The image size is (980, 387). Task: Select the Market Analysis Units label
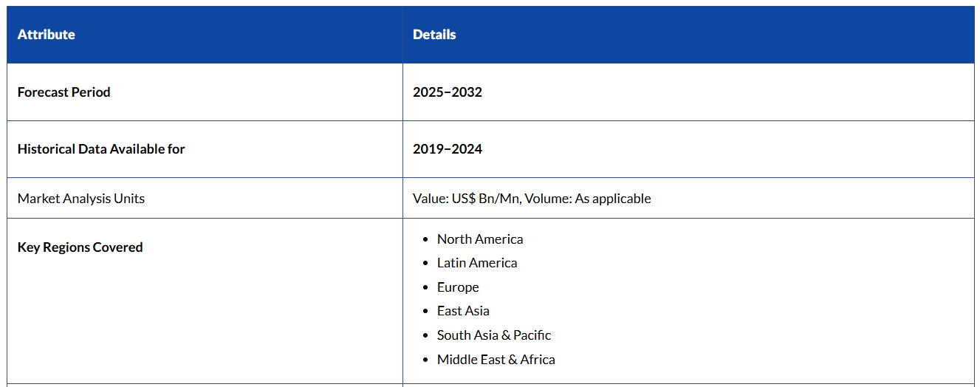(x=81, y=199)
